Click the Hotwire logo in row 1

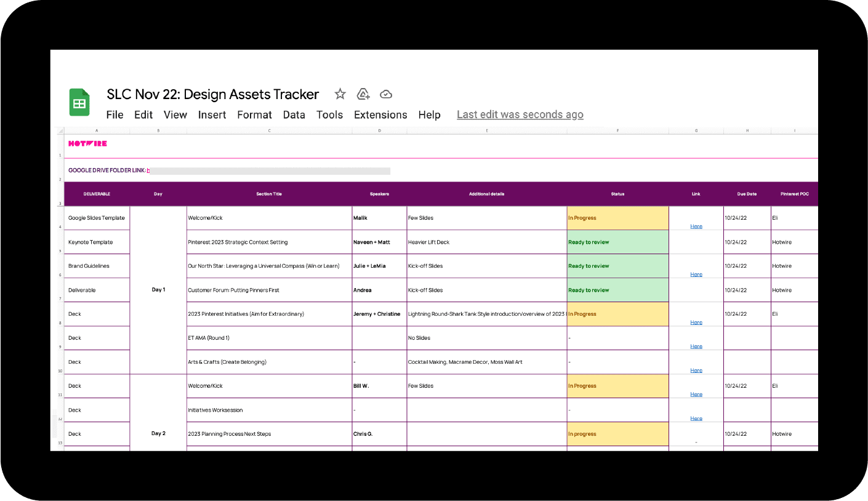pyautogui.click(x=87, y=143)
